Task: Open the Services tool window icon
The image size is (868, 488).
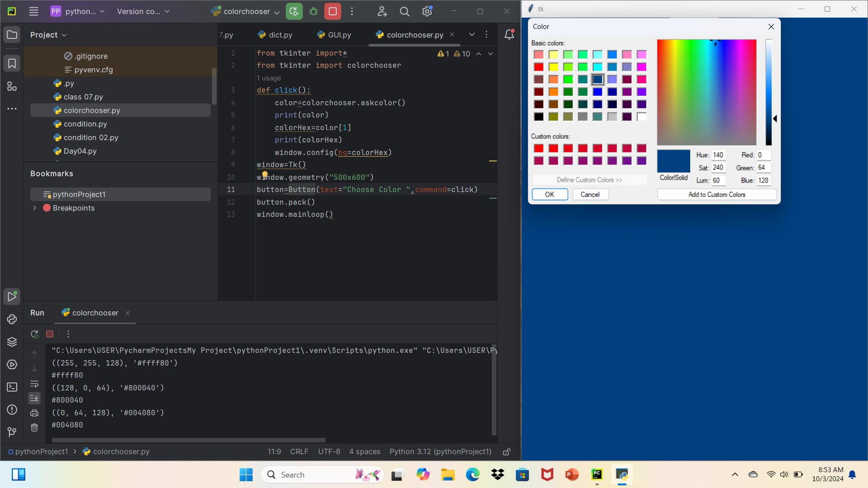Action: pos(12,365)
